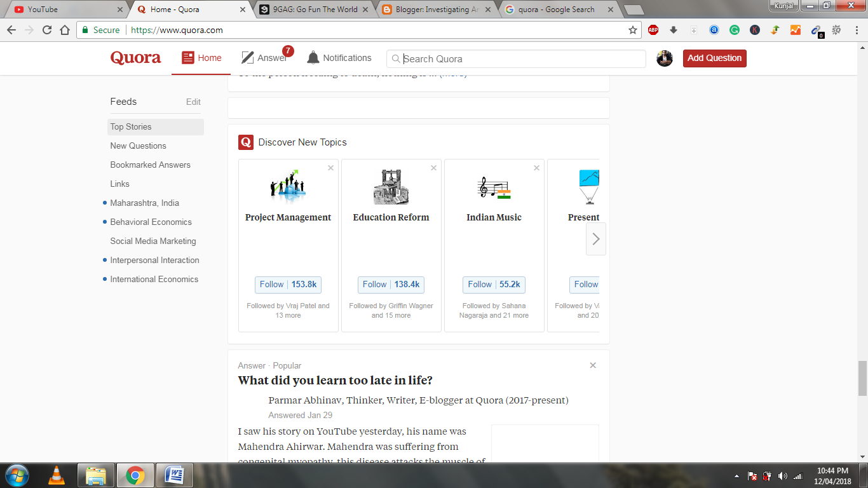Switch to the Home feed tab
868x488 pixels.
click(201, 57)
